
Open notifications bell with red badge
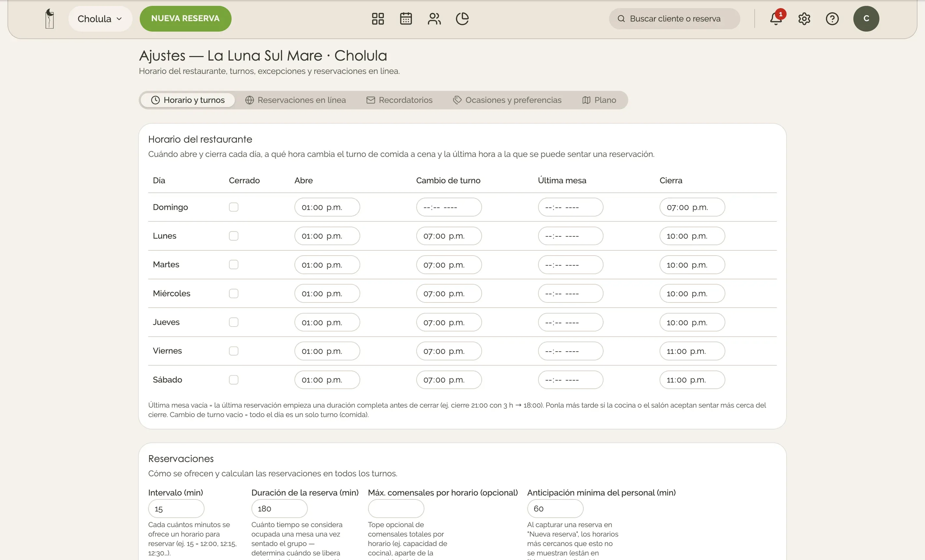[776, 18]
